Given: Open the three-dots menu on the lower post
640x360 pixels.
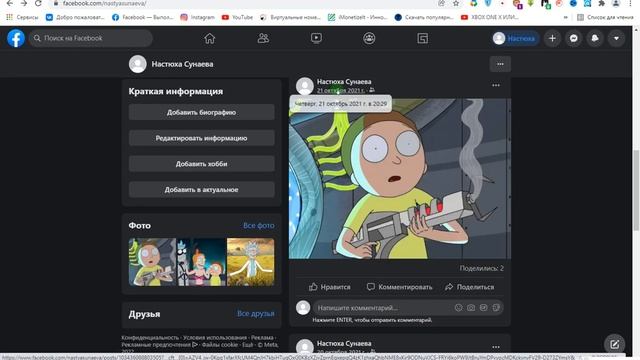Looking at the screenshot, I should (496, 347).
